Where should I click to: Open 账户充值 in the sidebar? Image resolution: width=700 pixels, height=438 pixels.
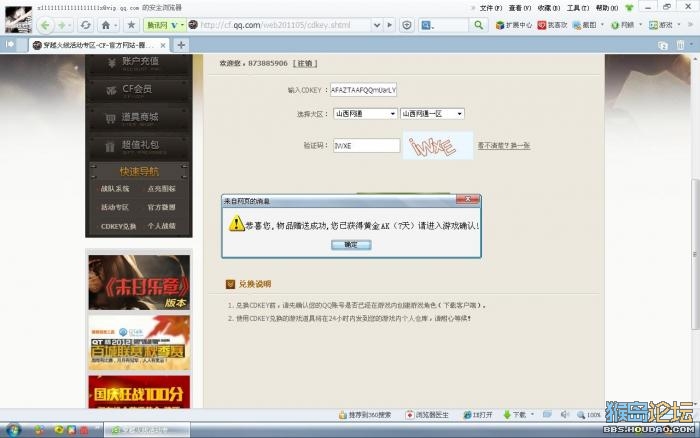(139, 63)
